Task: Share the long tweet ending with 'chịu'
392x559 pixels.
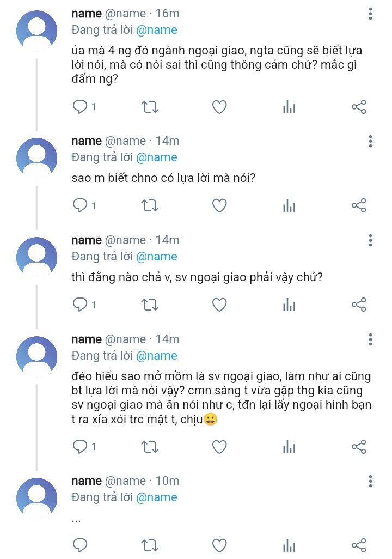Action: click(359, 447)
